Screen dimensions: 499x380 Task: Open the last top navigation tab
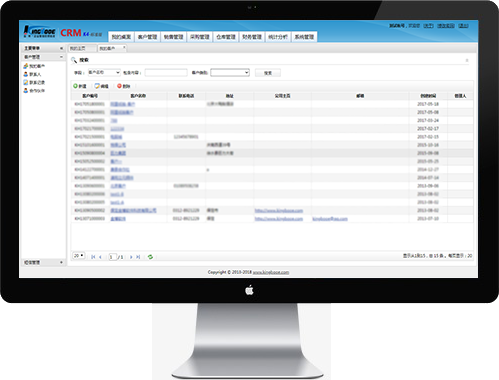point(304,37)
